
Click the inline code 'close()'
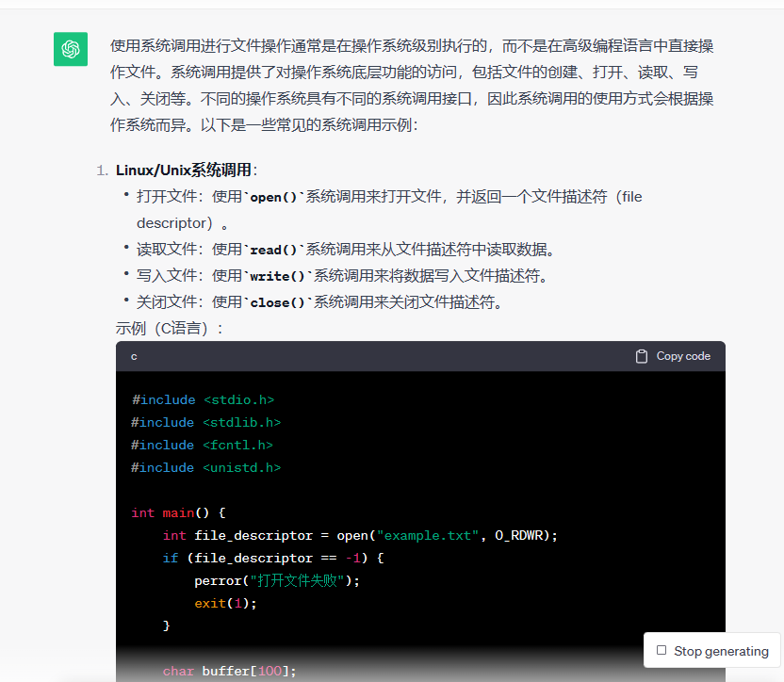click(x=277, y=302)
